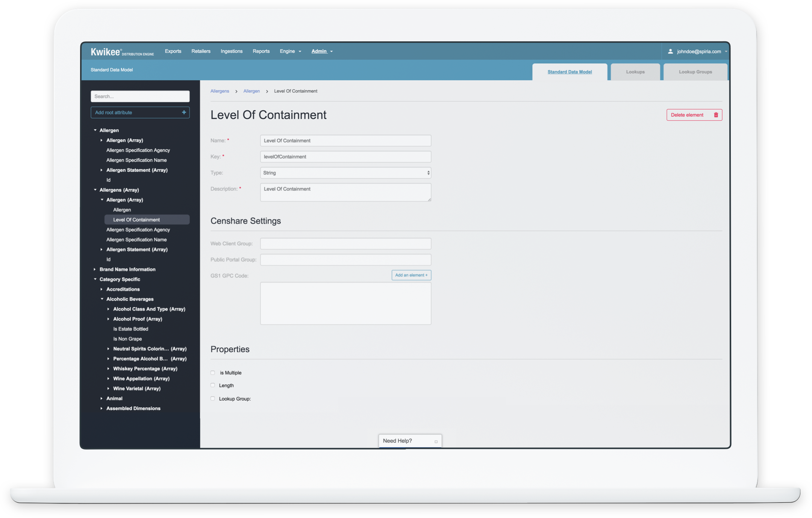Expand the Brand Name Information tree node
This screenshot has width=812, height=518.
95,269
